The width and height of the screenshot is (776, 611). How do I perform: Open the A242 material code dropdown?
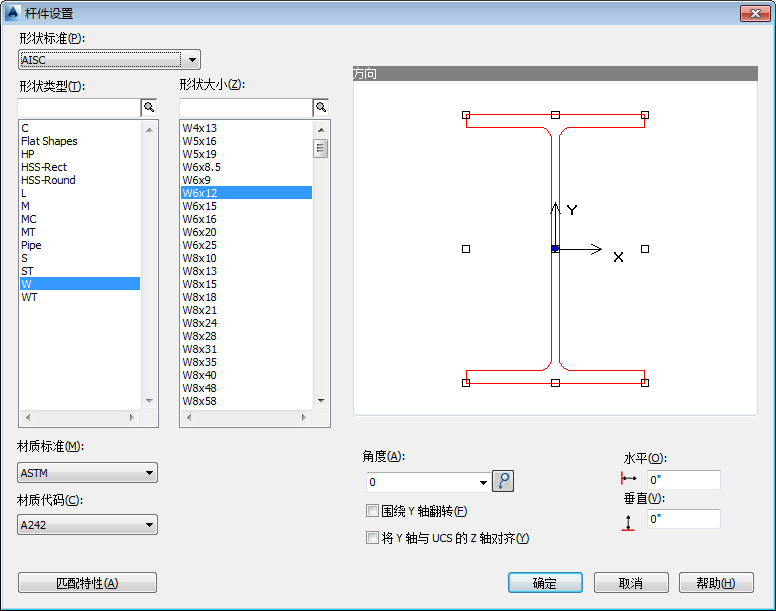[x=88, y=525]
